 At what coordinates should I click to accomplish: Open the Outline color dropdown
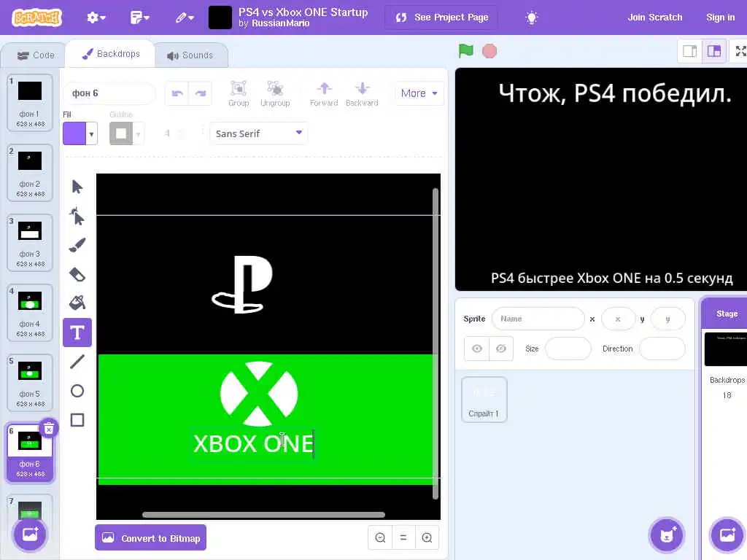tap(138, 134)
